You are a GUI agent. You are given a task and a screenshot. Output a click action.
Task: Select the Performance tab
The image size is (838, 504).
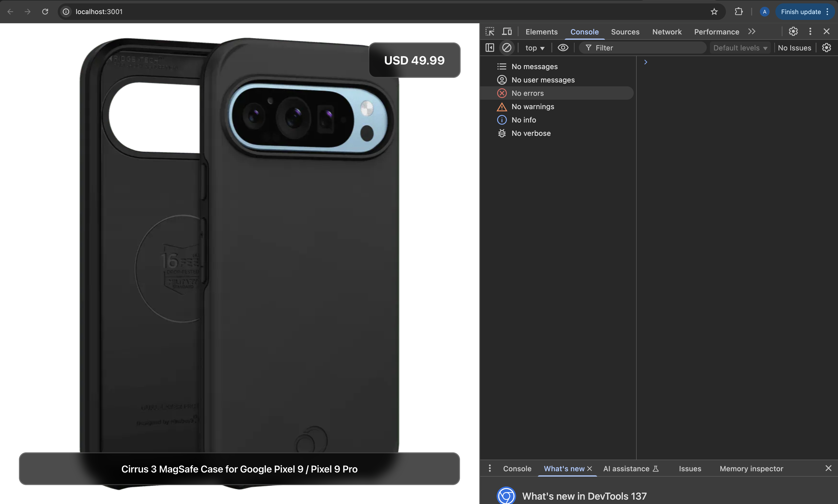(716, 32)
